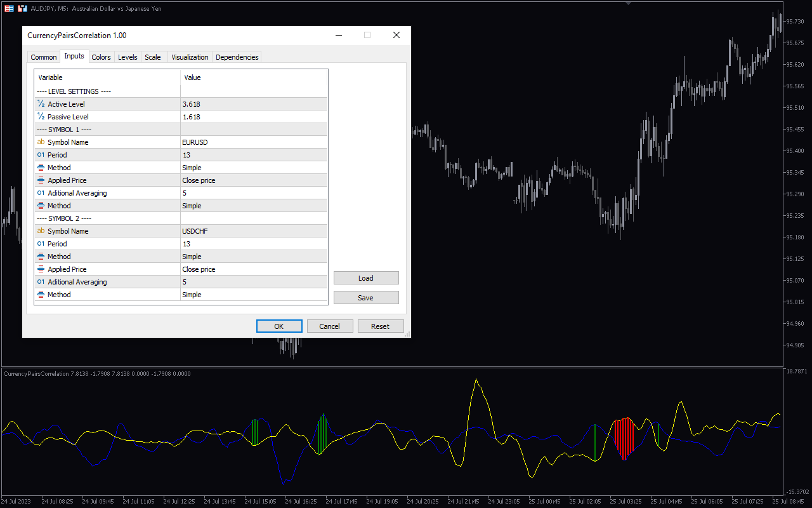Reset inputs with the Reset button

381,326
